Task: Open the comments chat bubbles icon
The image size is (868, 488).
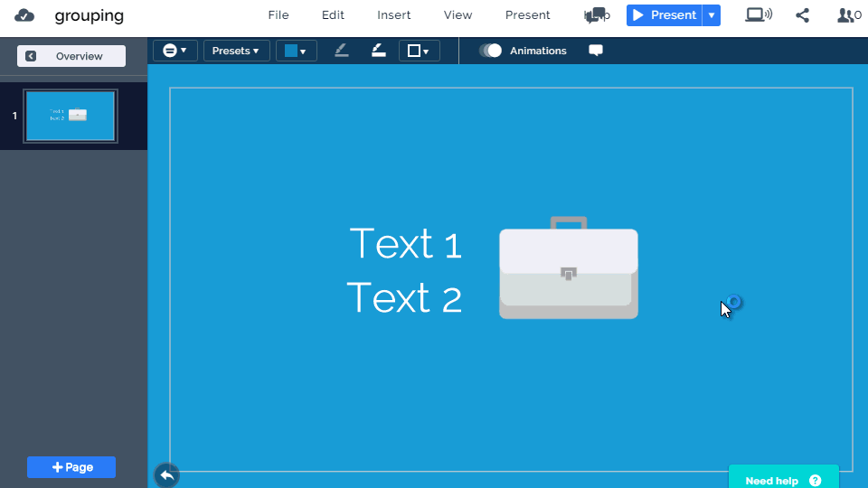Action: coord(594,15)
